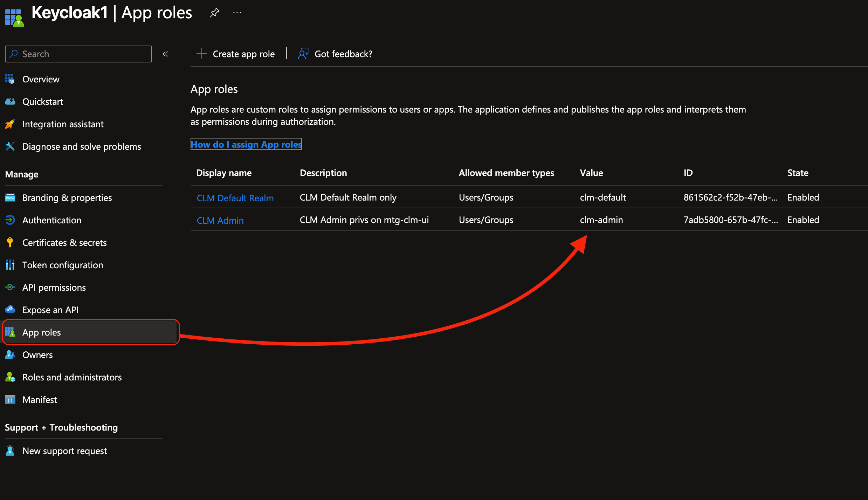Open the Manifest page
Image resolution: width=868 pixels, height=500 pixels.
[x=40, y=400]
